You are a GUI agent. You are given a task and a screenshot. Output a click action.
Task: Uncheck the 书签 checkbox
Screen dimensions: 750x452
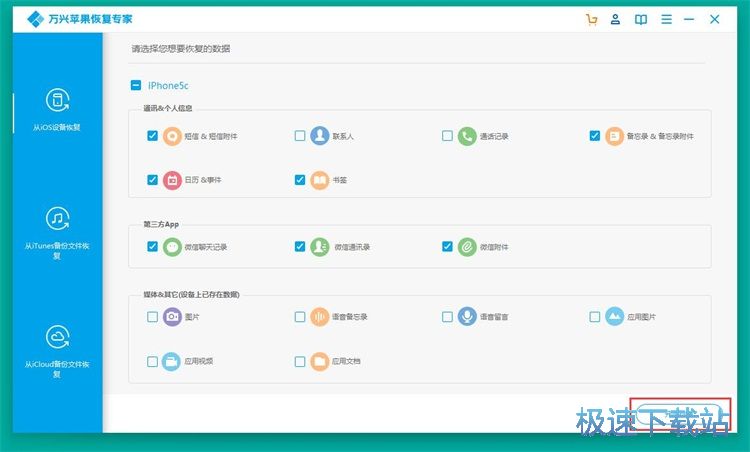pos(300,180)
